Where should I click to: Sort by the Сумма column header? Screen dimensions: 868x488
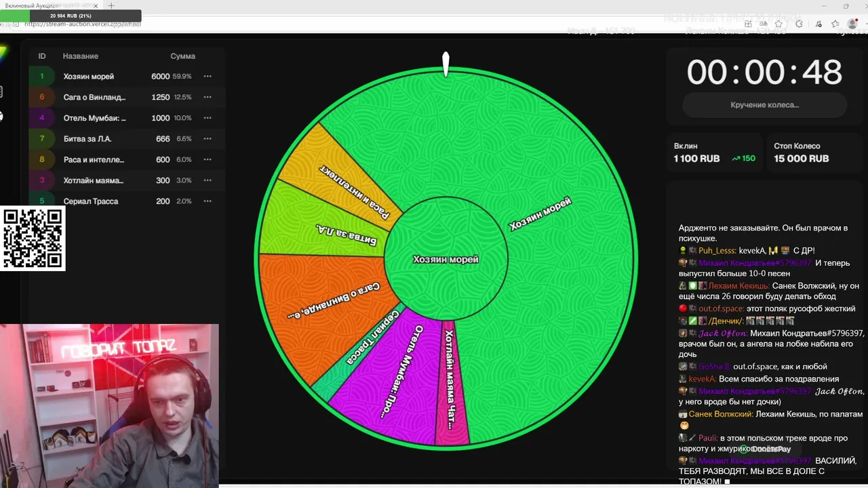[182, 56]
